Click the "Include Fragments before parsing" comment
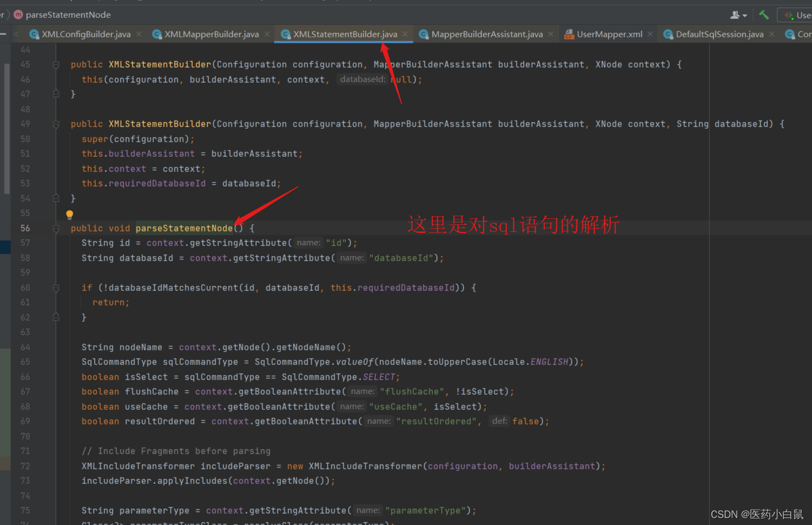The image size is (812, 525). 176,451
